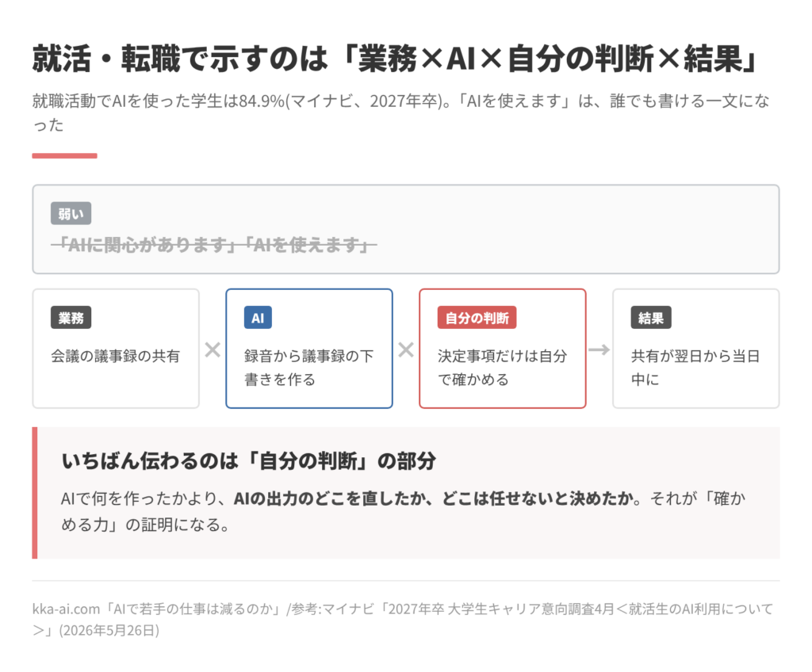Click the heading いちばん伝わるのは「自分の判断」の部分
Viewport: 812px width, 672px height.
(x=248, y=460)
